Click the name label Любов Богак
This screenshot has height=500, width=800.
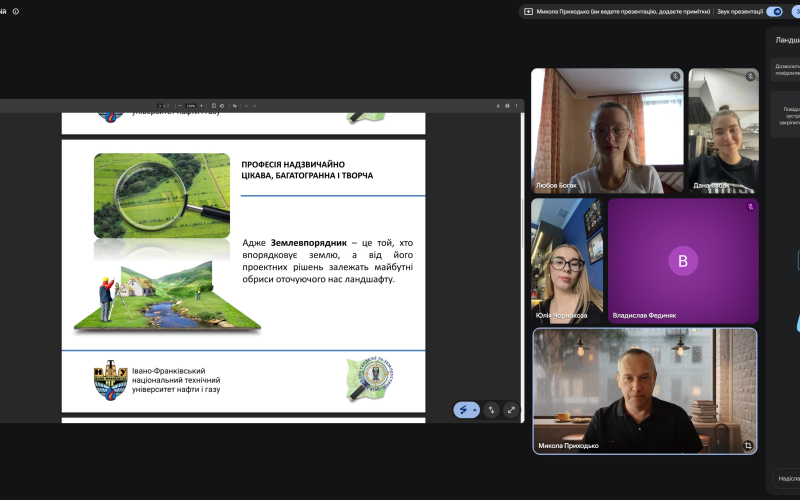point(556,186)
